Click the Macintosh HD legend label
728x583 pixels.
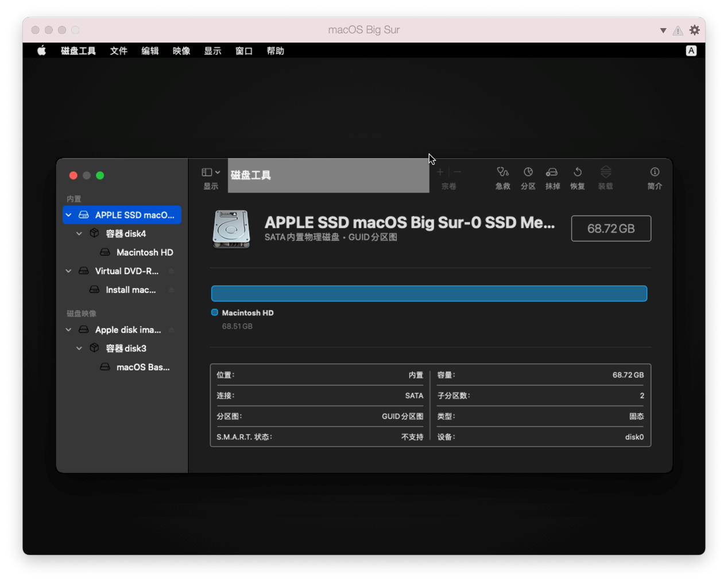(x=247, y=312)
